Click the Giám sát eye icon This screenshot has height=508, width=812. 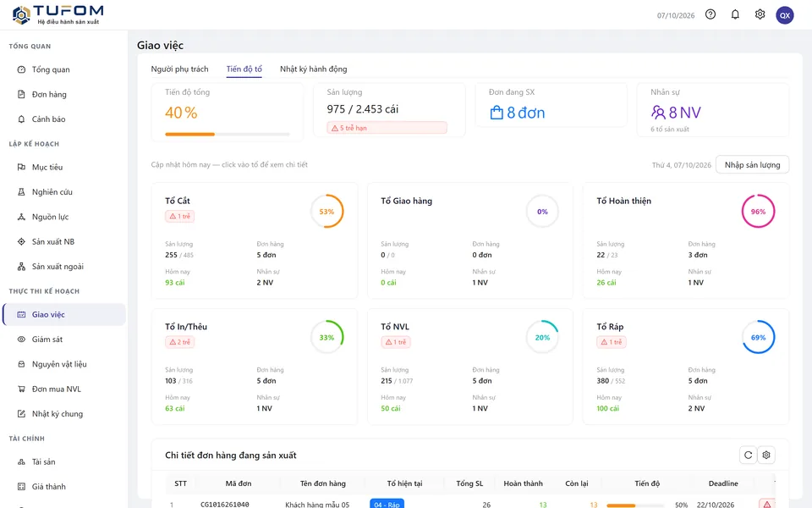click(x=21, y=339)
